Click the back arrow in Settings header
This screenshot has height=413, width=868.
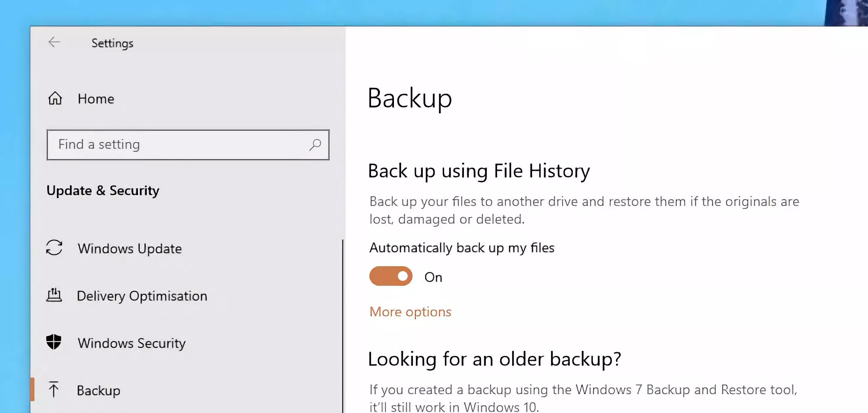54,42
